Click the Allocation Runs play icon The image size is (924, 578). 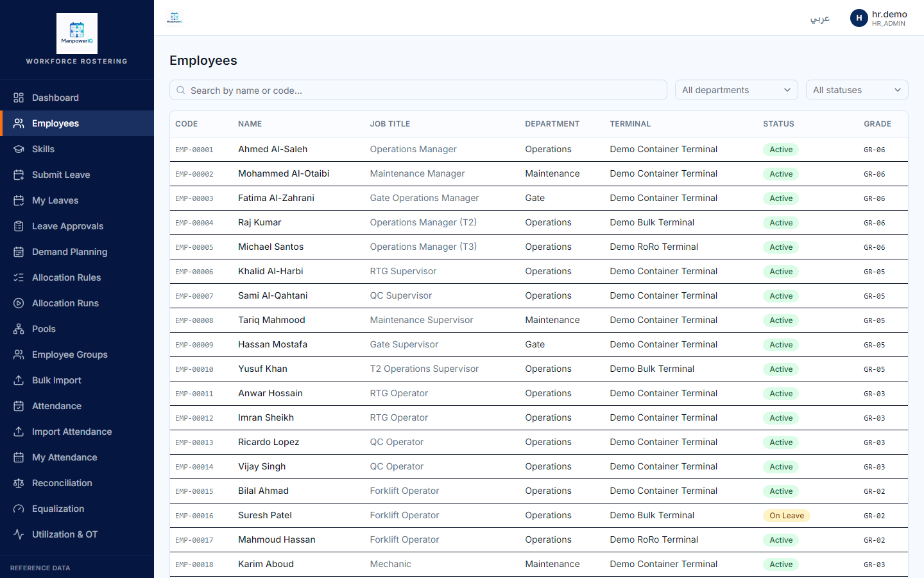19,303
